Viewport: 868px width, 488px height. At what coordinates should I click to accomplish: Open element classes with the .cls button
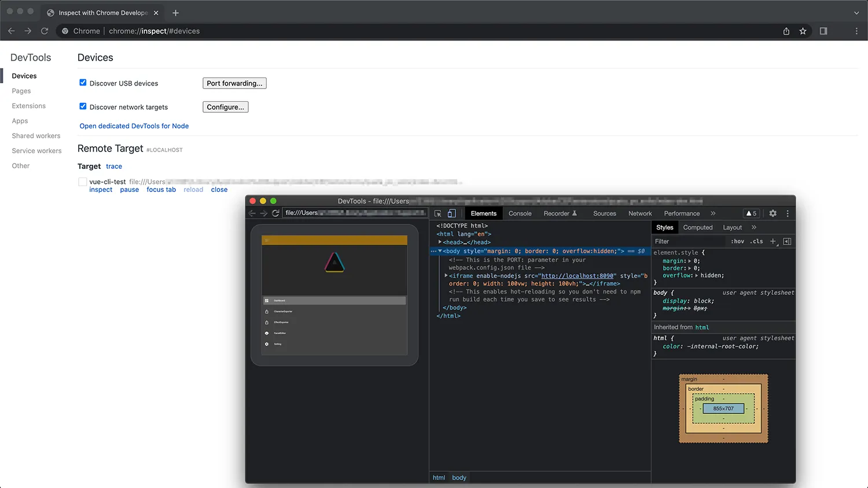[757, 242]
